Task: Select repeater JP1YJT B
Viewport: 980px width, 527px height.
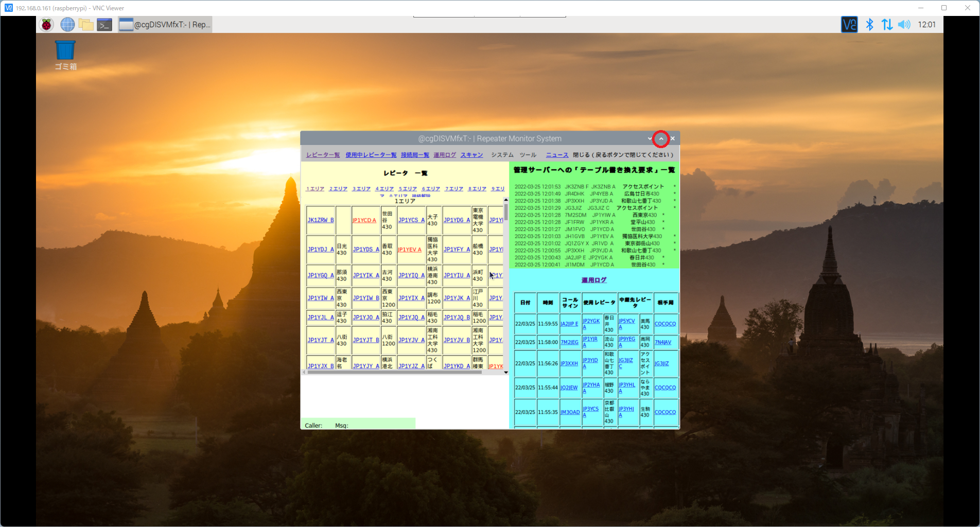Action: click(366, 340)
